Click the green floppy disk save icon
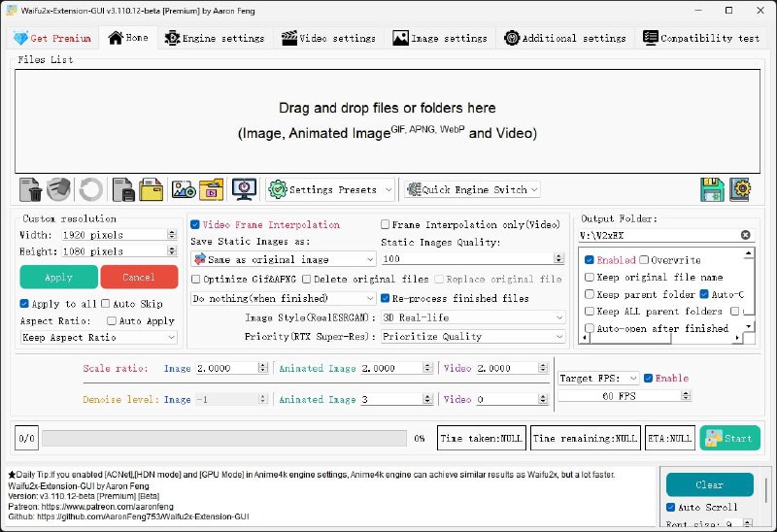Screen dimensions: 777x532 [x=712, y=189]
